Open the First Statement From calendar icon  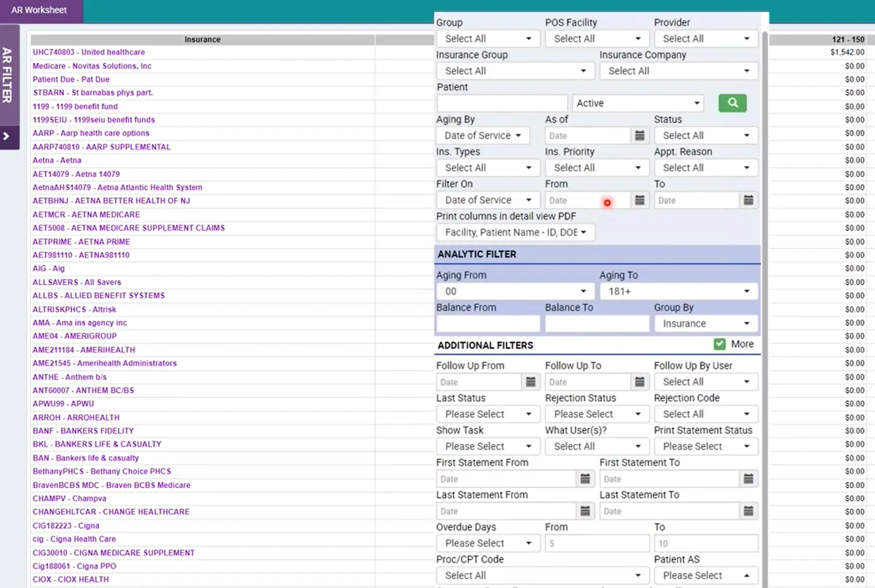[x=585, y=479]
